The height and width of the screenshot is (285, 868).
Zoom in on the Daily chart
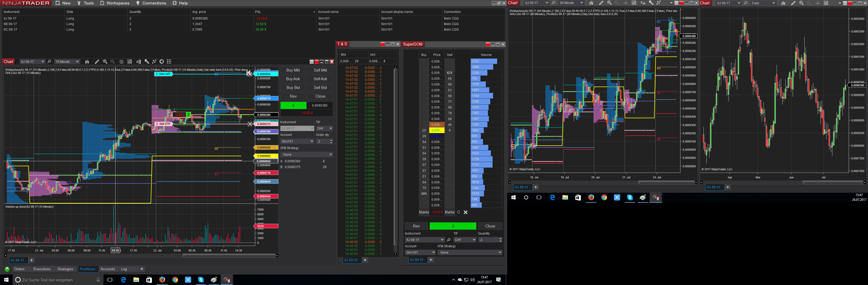(x=801, y=3)
